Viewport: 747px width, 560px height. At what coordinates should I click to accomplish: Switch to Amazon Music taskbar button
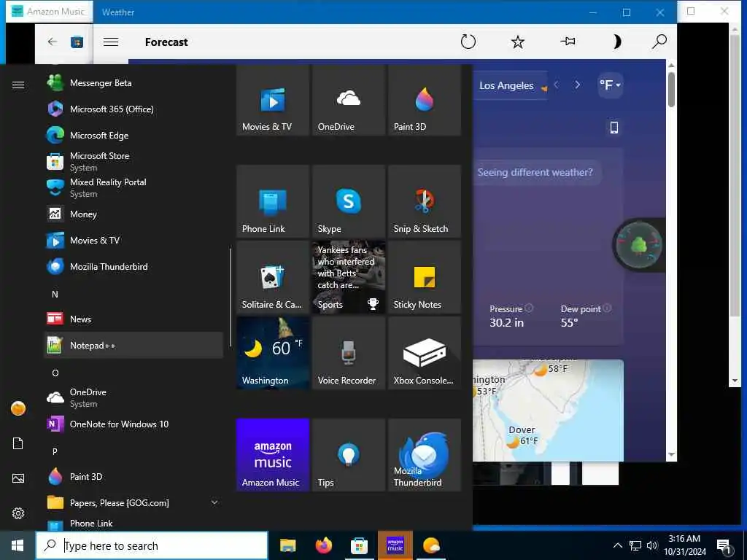[395, 545]
